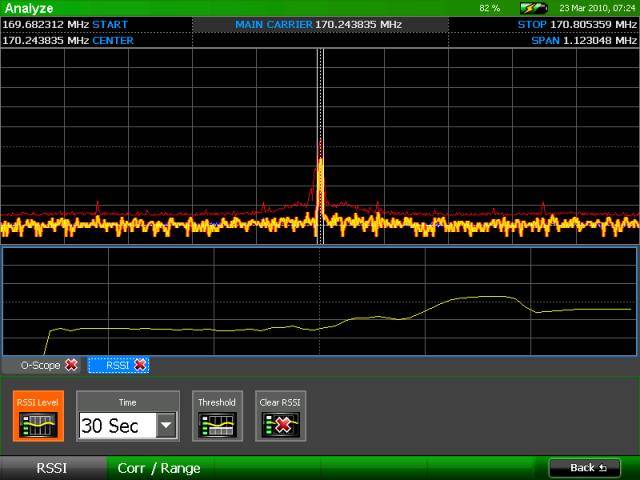The height and width of the screenshot is (480, 640).
Task: Switch to Corr / Range bottom menu
Action: point(159,468)
